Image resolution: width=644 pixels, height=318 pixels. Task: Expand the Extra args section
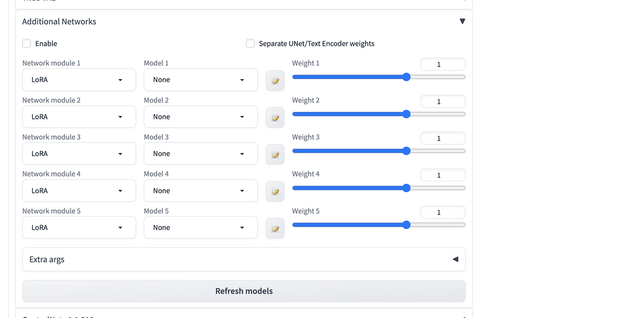[x=455, y=259]
